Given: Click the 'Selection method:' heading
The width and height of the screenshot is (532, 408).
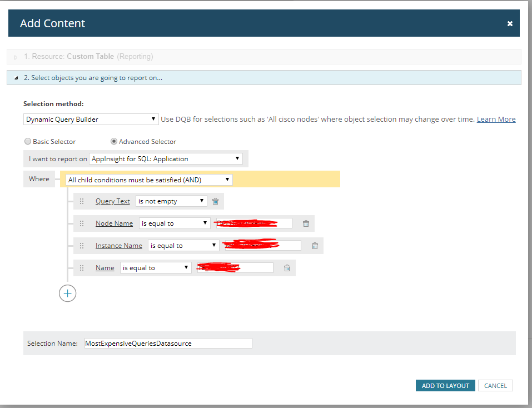Looking at the screenshot, I should [53, 104].
